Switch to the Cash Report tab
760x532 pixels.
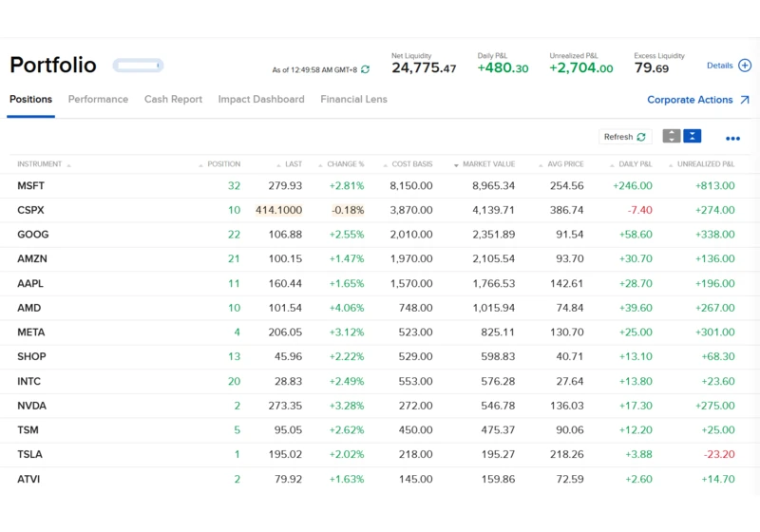(x=173, y=100)
